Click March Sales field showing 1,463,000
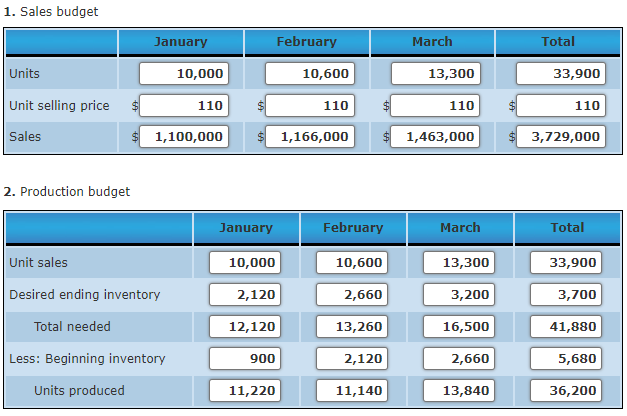Screen dimensions: 627x416 coord(435,137)
